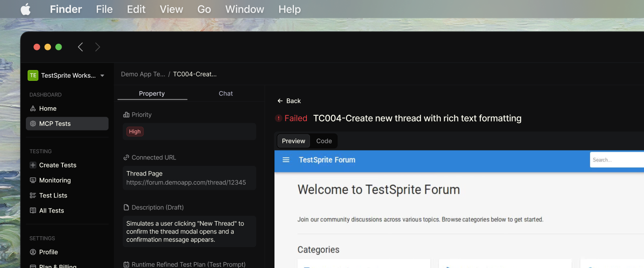Click the Home sidebar icon
Image resolution: width=644 pixels, height=268 pixels.
[33, 109]
